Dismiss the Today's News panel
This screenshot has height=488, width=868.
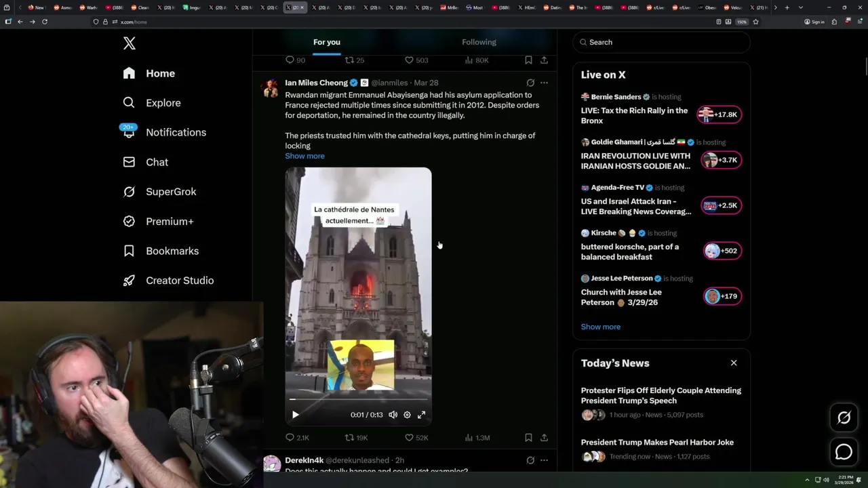pos(734,363)
